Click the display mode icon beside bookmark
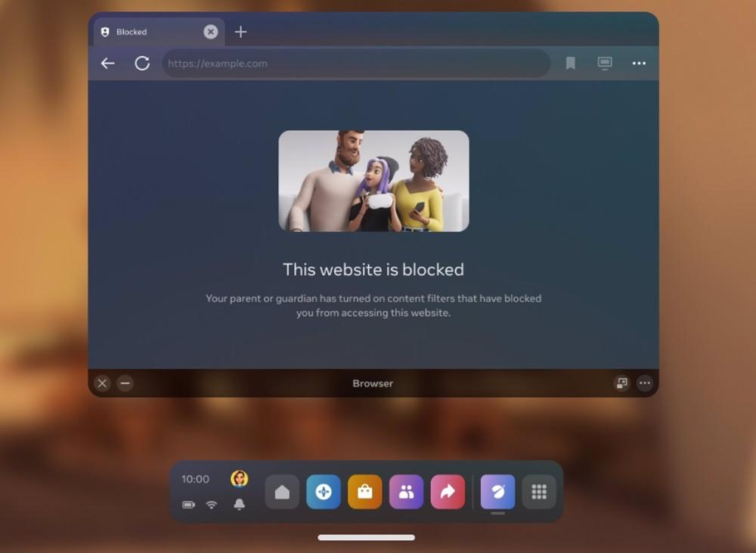The image size is (756, 553). tap(605, 64)
